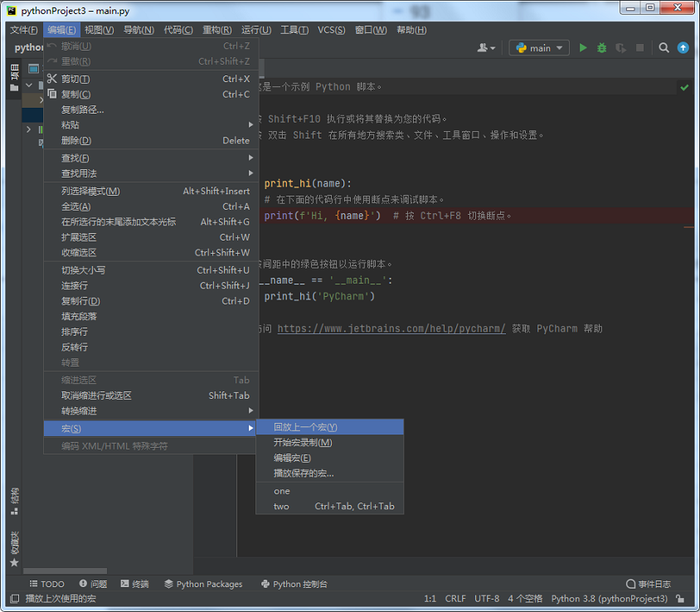Open the Help (帮助) menu
The image size is (700, 612).
coord(411,30)
